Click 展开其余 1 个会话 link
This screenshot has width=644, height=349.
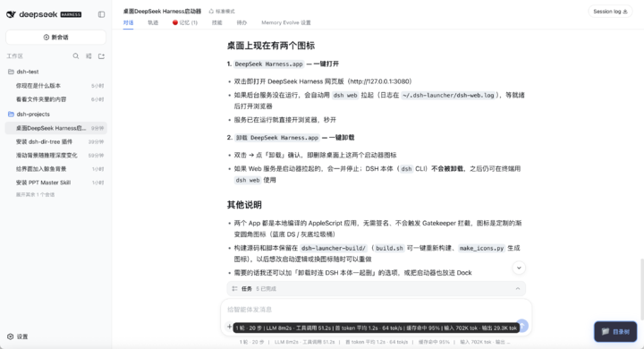click(35, 194)
